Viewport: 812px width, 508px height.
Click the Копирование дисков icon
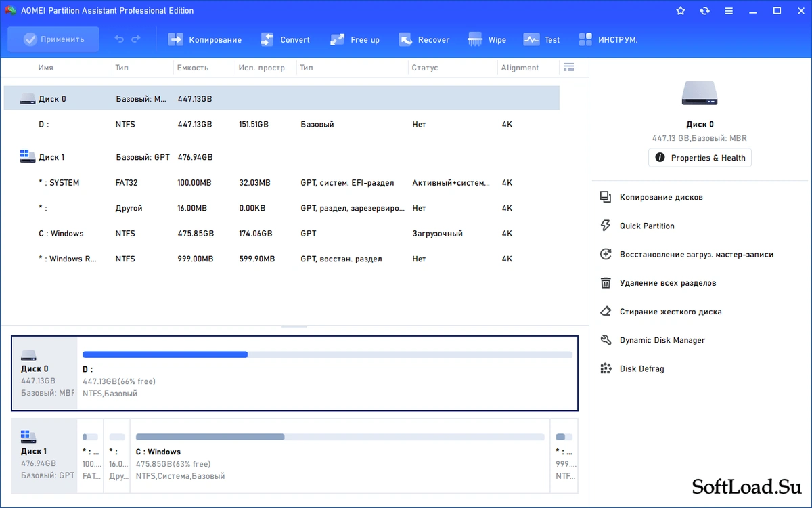606,197
